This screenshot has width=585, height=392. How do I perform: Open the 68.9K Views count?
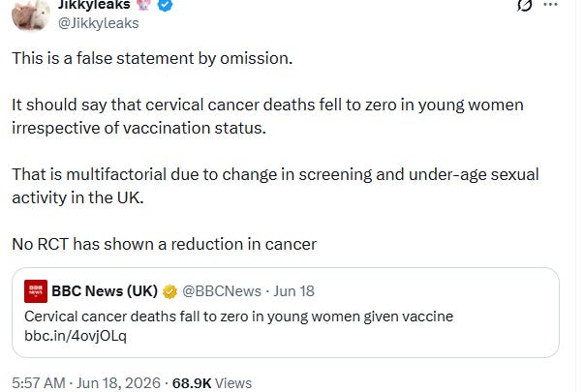[212, 383]
